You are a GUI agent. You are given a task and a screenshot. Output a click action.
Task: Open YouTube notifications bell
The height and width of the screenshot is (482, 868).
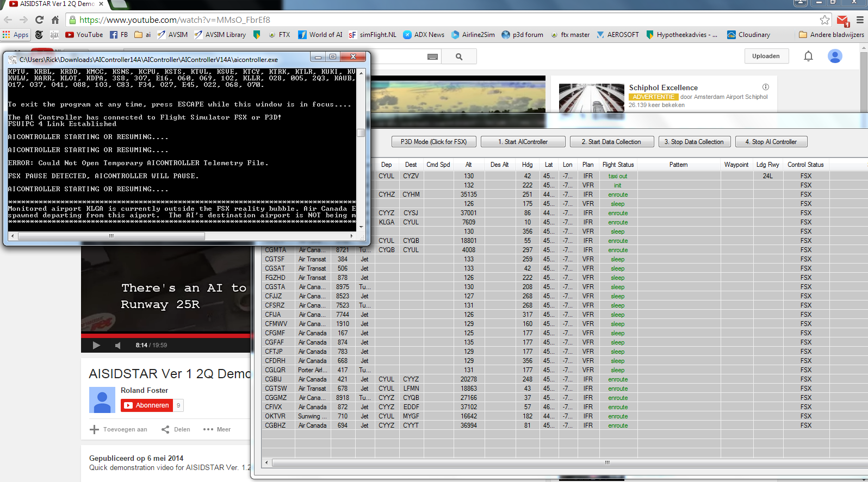click(x=808, y=56)
